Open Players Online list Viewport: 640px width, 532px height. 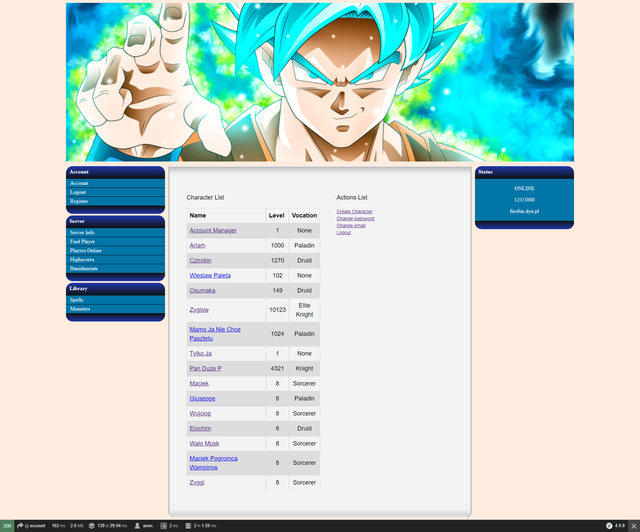86,250
